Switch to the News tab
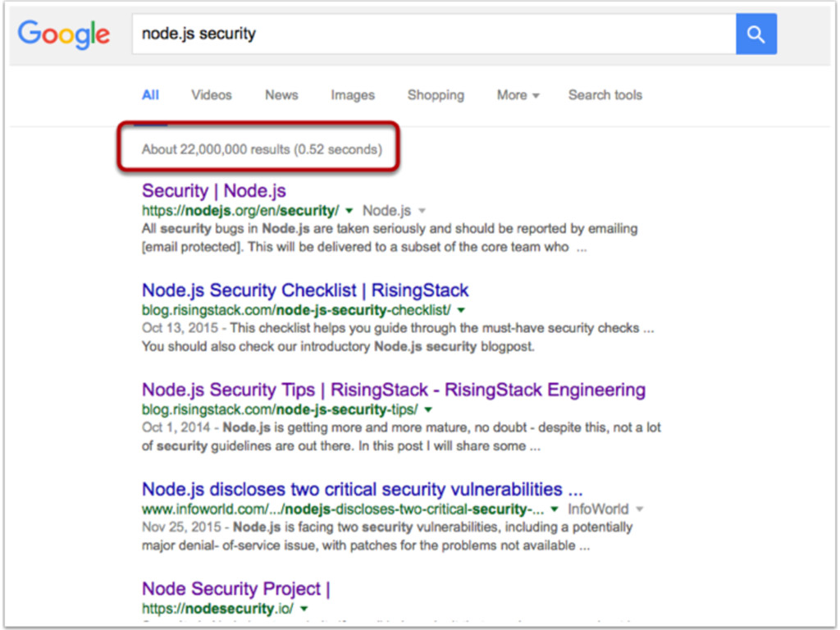This screenshot has height=630, width=840. (x=281, y=95)
